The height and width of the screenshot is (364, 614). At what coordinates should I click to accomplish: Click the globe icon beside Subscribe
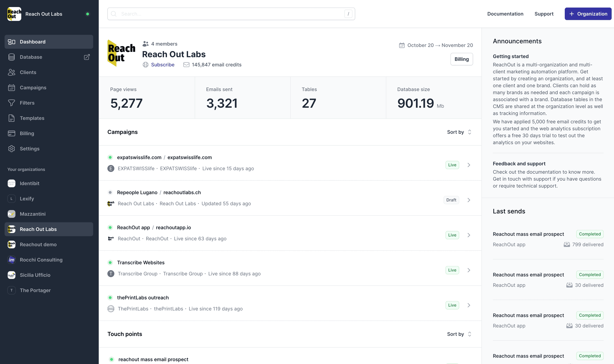click(x=146, y=65)
